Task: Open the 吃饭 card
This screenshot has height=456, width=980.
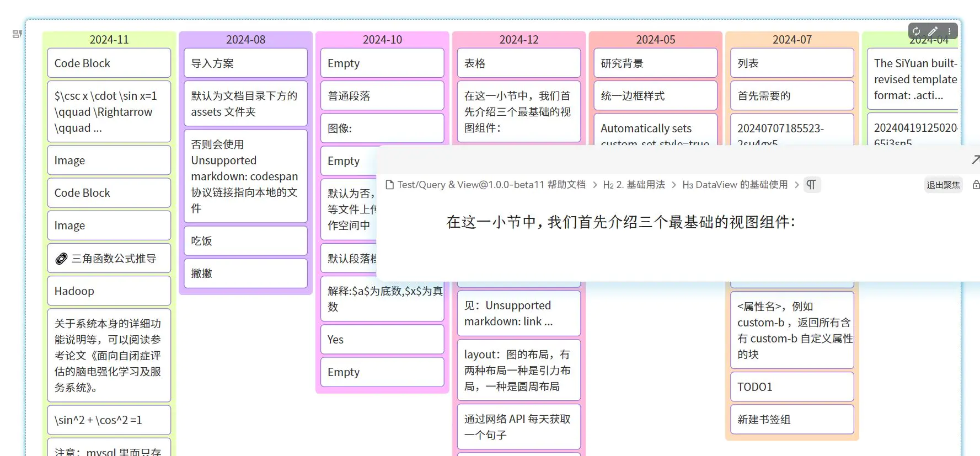Action: (245, 241)
